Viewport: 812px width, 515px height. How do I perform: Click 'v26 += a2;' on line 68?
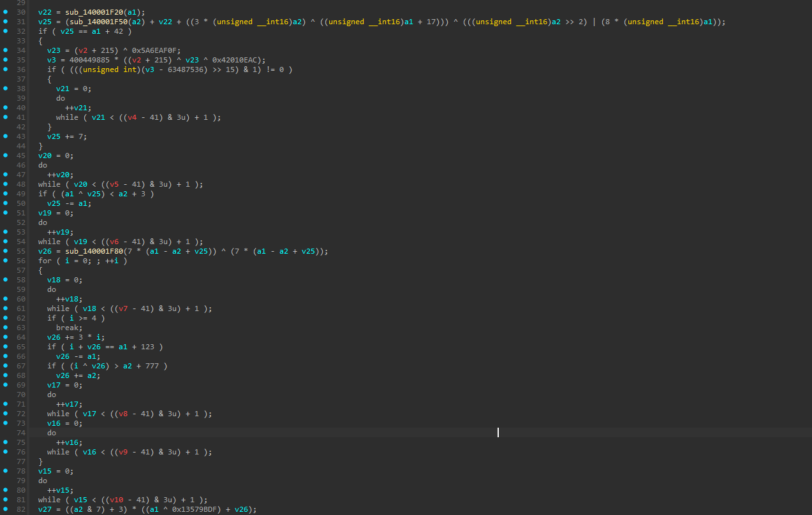tap(78, 375)
